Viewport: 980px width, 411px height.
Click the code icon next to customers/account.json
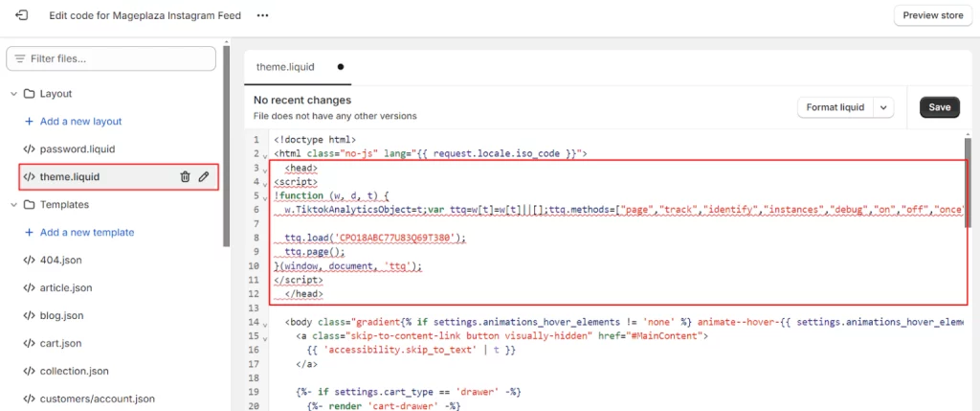[29, 399]
